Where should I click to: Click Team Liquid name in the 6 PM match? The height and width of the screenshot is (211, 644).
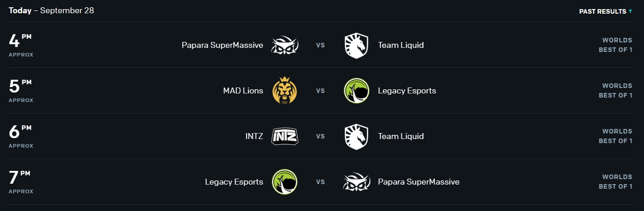401,136
